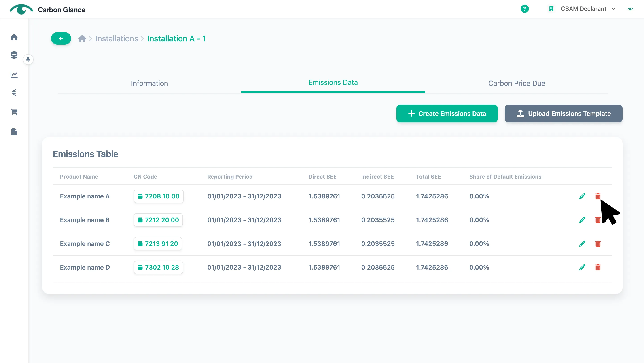Click Upload Emissions Template button
The image size is (644, 363).
pos(563,114)
